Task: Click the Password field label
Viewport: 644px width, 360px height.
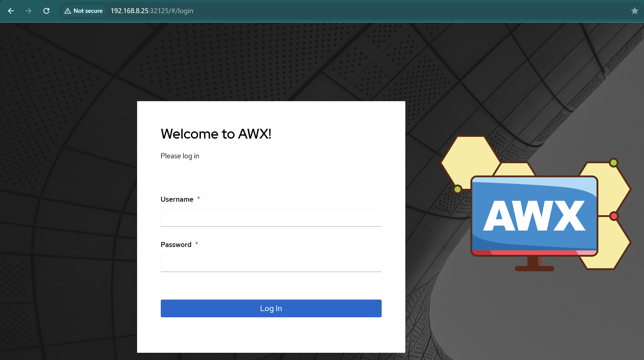Action: point(176,245)
